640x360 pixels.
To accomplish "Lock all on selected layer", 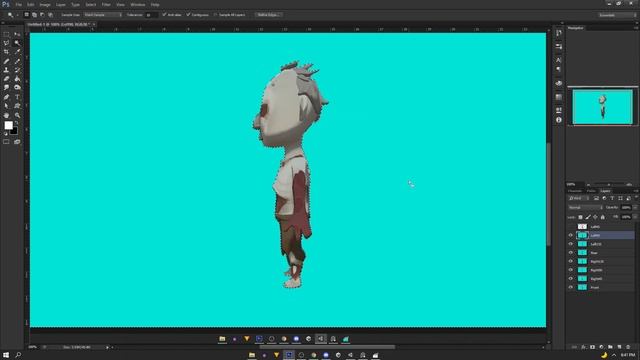I will (603, 217).
